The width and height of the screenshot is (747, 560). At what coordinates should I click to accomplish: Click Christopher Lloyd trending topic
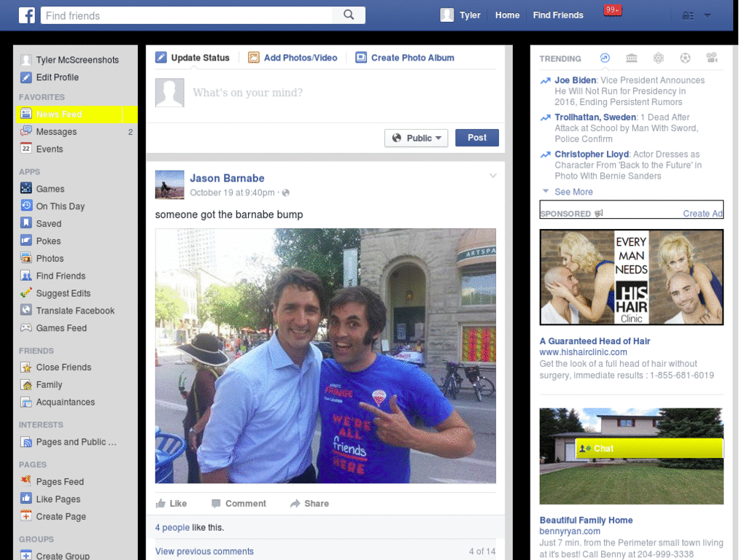592,155
